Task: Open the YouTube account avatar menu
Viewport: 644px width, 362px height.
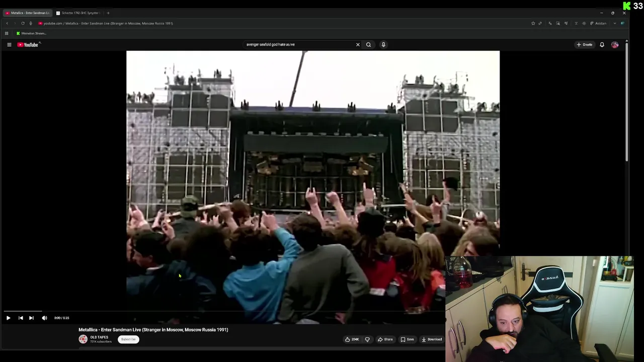Action: click(615, 45)
